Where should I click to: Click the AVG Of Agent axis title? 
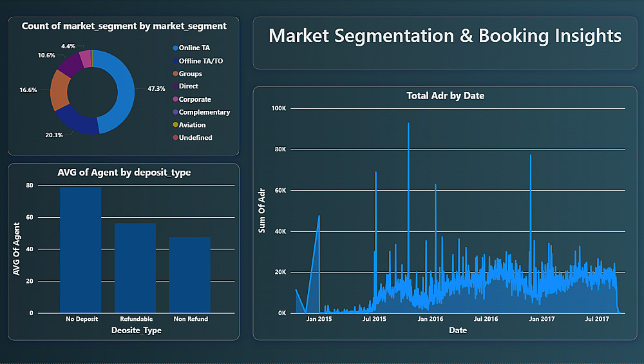[x=17, y=249]
